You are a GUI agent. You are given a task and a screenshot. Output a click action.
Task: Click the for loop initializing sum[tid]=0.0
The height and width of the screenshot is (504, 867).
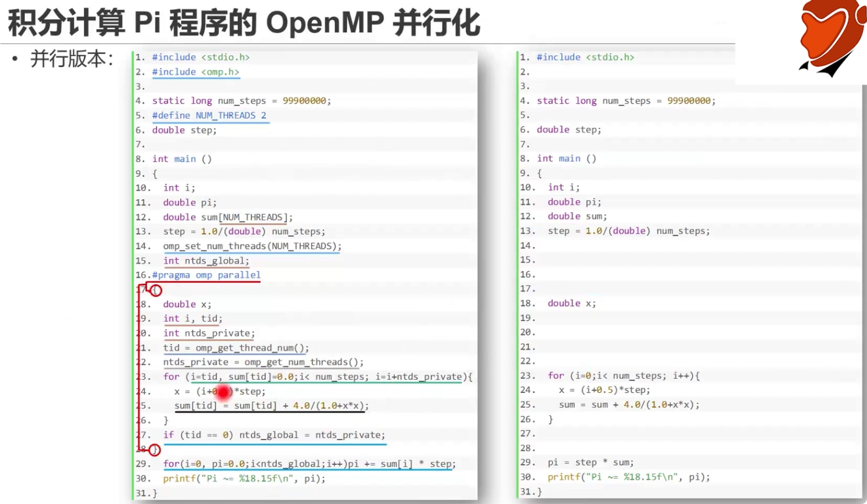(318, 377)
